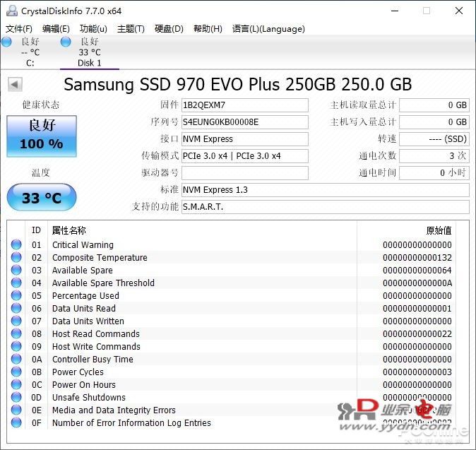Viewport: 476px width, 450px height.
Task: Click the standard field NVM Express 1.3
Action: 326,190
